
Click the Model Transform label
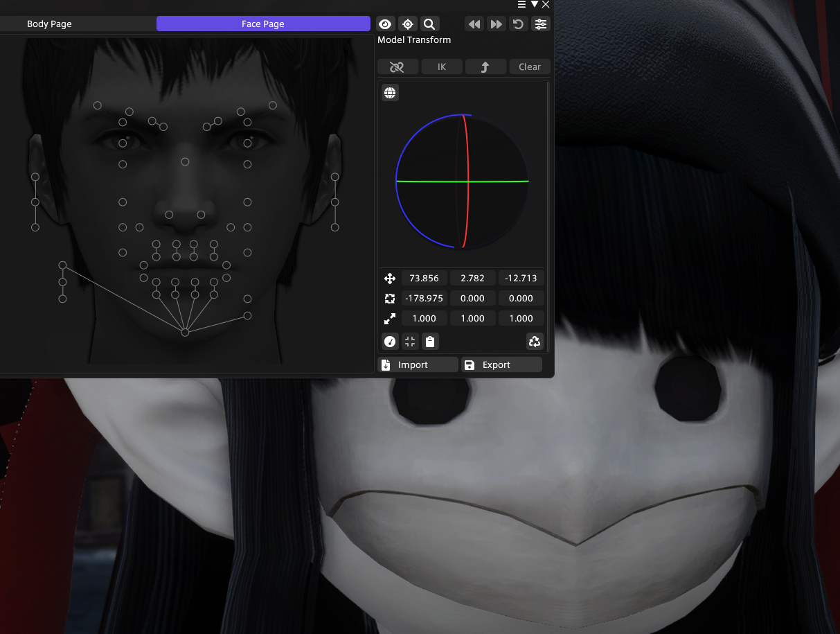414,40
